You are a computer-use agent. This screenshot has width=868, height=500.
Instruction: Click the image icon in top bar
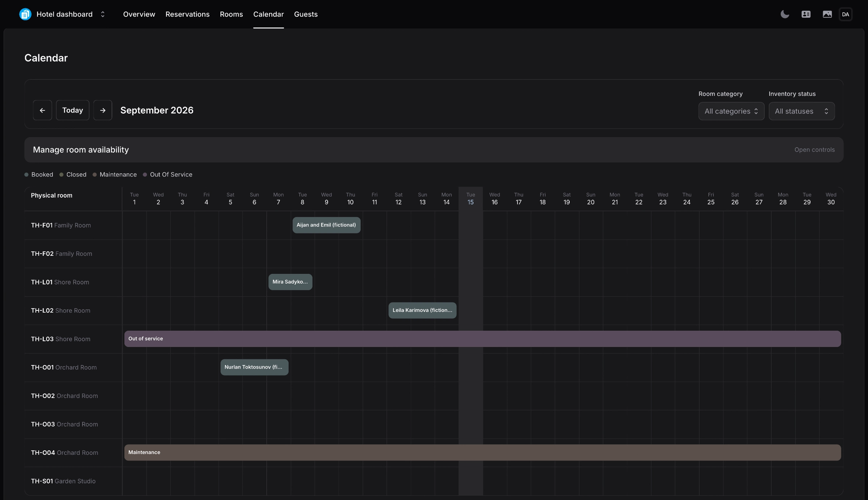[x=827, y=14]
